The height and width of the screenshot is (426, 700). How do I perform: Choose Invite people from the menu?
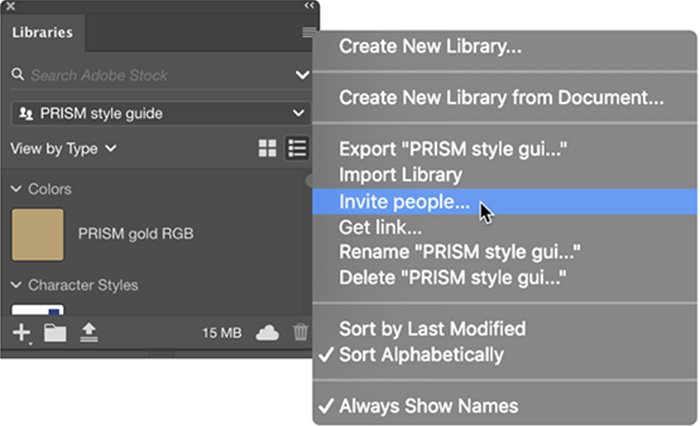click(404, 202)
